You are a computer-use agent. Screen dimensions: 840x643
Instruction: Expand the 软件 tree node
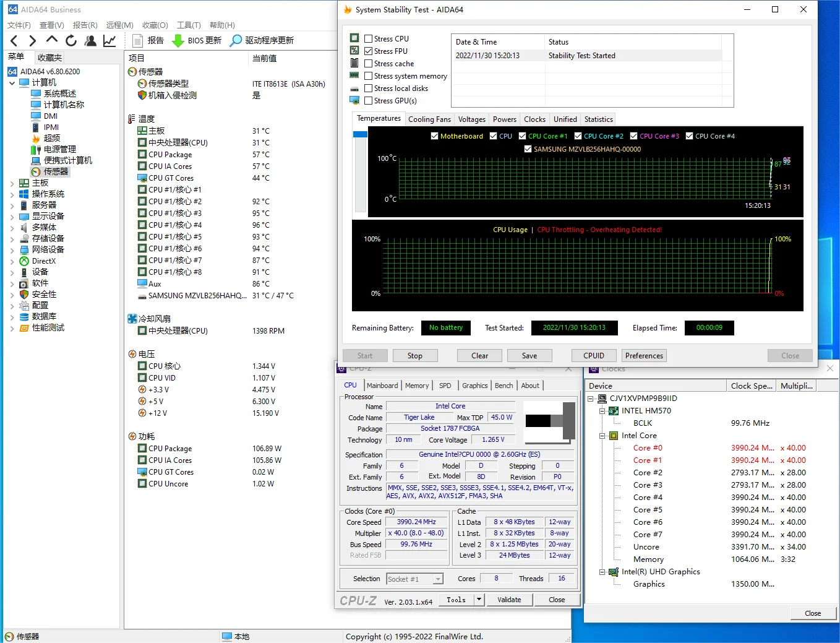coord(12,283)
